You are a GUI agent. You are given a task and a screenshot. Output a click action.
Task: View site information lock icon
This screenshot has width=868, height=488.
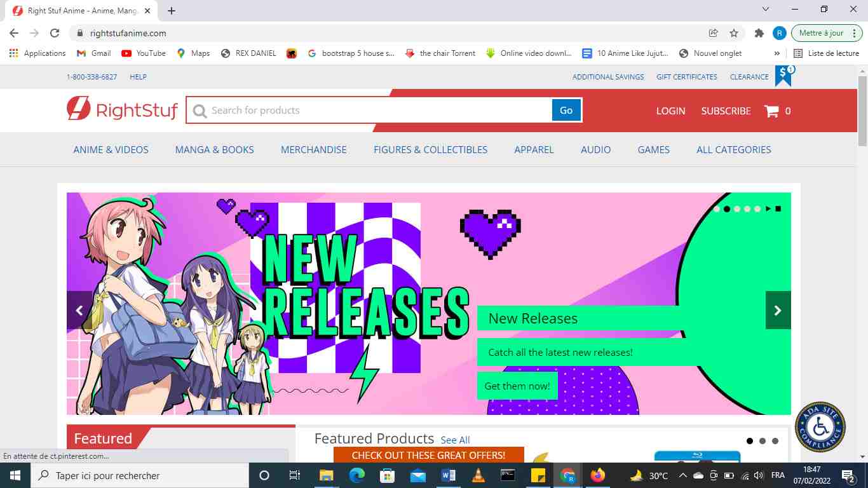coord(80,33)
